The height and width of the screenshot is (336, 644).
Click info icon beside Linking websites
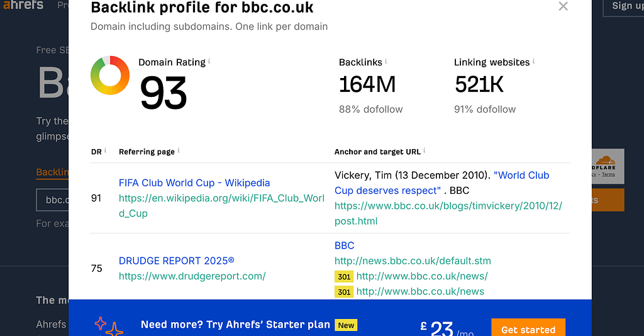coord(534,62)
